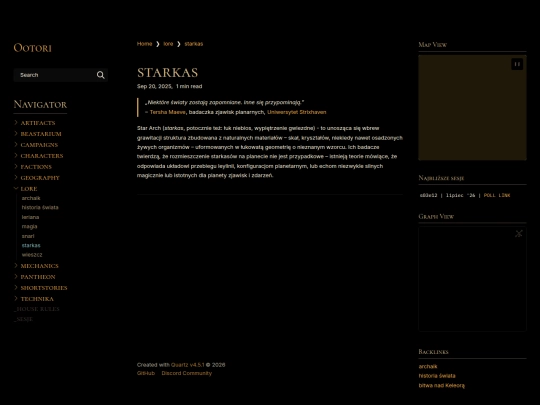Open the Campaigns folder label
Image resolution: width=540 pixels, height=405 pixels.
(39, 145)
